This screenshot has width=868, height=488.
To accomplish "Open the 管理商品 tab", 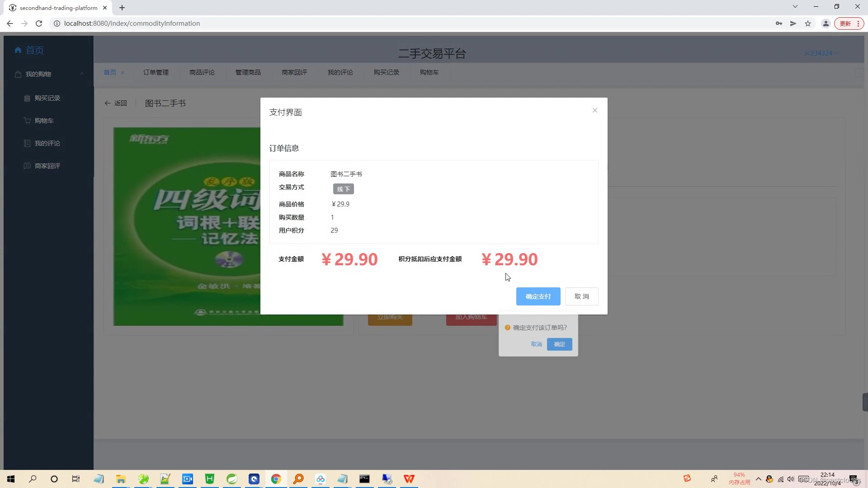I will pyautogui.click(x=248, y=72).
